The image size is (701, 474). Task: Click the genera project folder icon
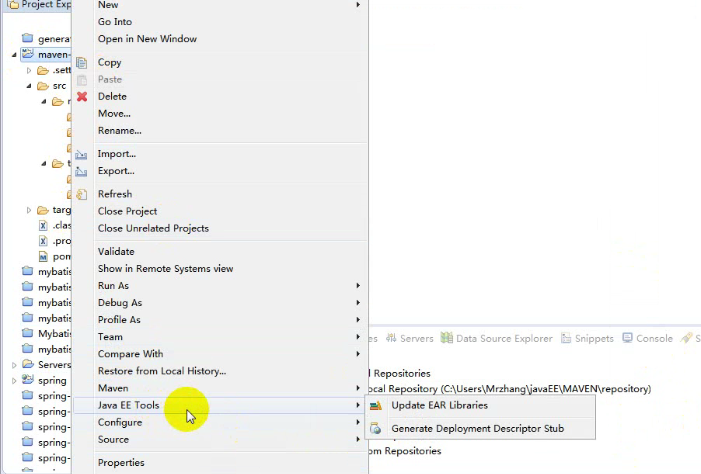click(28, 38)
